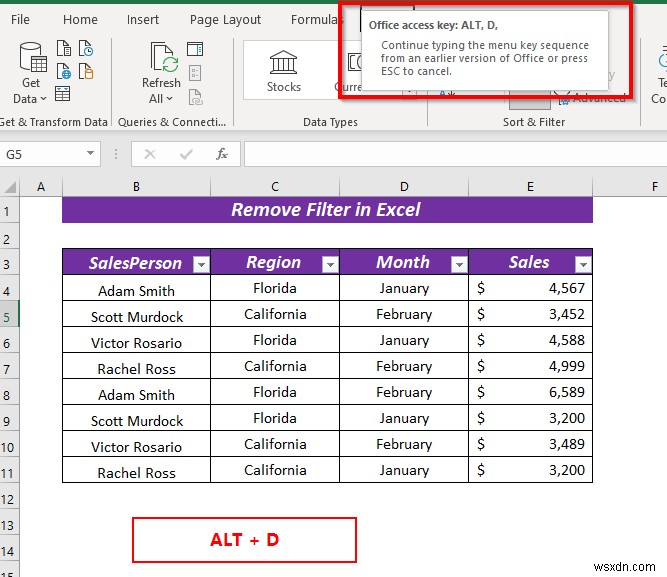Click the Recent Sources icon
Viewport: 667px width, 577px height.
[86, 49]
